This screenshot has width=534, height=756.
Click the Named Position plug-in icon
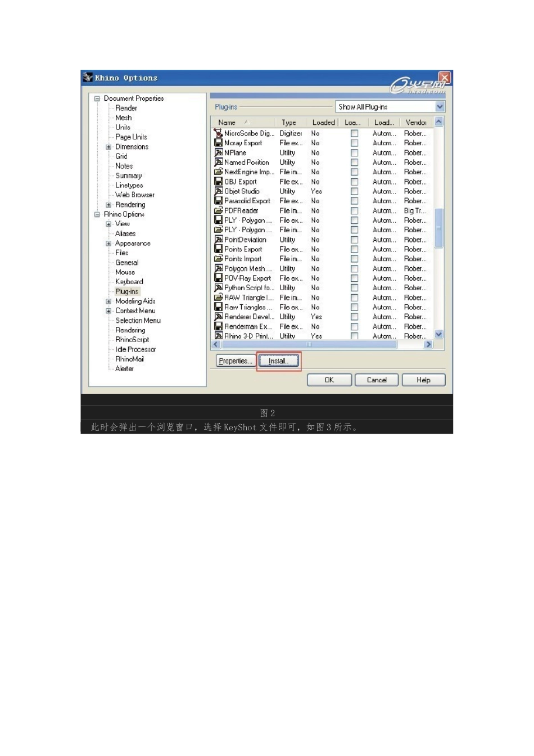click(x=218, y=162)
